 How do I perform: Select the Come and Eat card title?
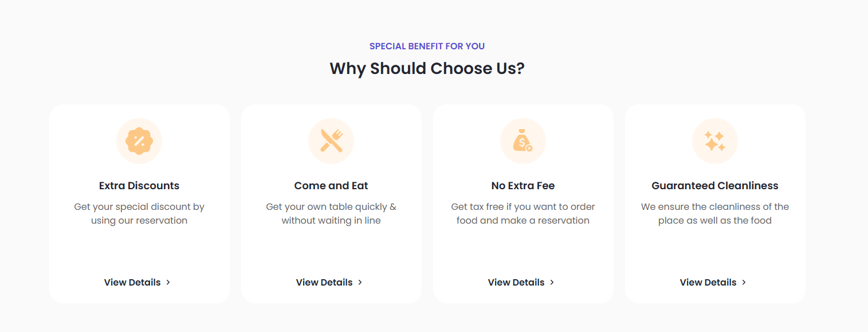pos(331,186)
